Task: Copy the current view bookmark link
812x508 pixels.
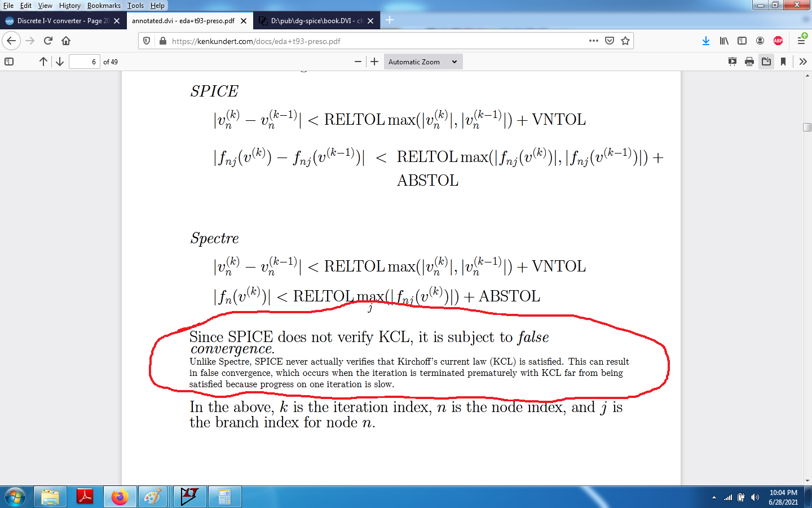Action: [783, 62]
